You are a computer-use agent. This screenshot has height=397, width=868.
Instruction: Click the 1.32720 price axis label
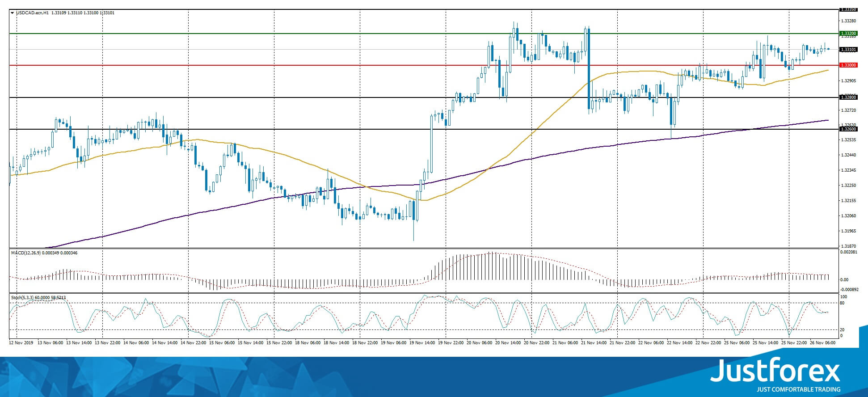click(848, 110)
